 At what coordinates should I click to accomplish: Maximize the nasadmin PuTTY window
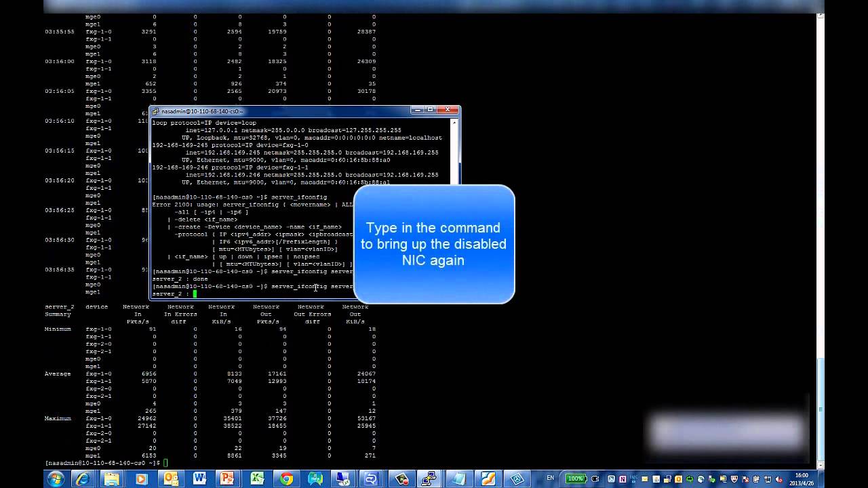coord(431,110)
